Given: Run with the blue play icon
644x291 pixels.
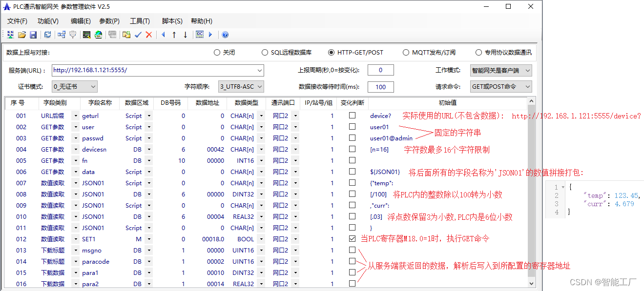Looking at the screenshot, I should click(x=210, y=34).
